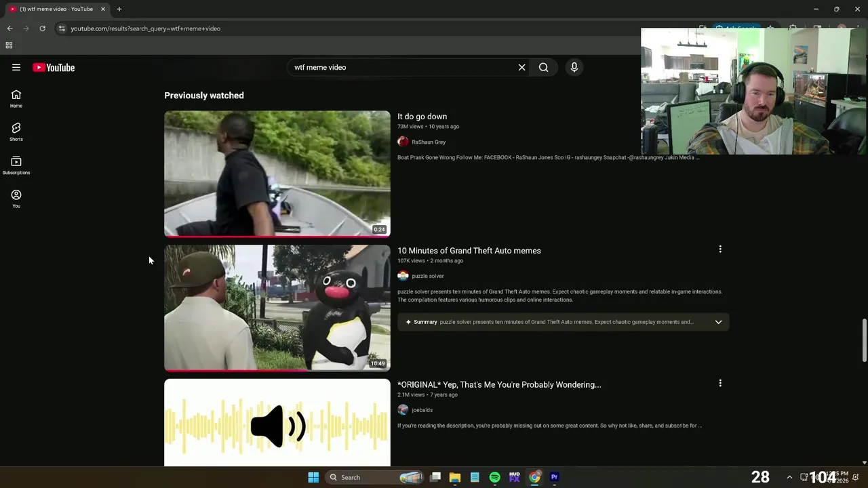
Task: Focus the YouTube search input field
Action: click(x=403, y=67)
